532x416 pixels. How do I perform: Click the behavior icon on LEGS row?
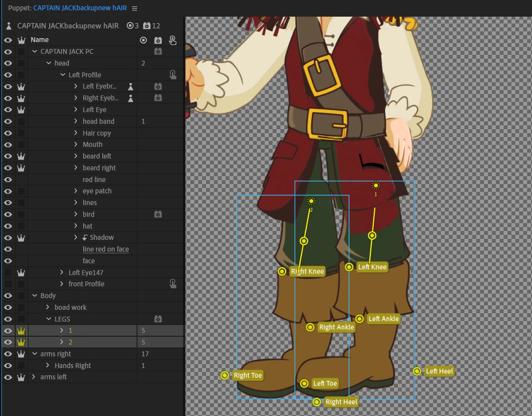coord(158,319)
